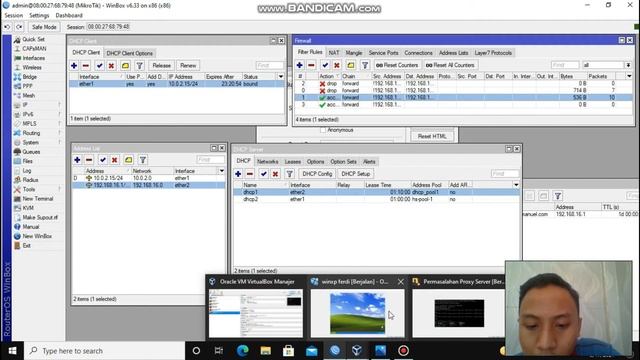This screenshot has height=360, width=640.
Task: Click the Find field in DHCP Server window
Action: click(505, 174)
